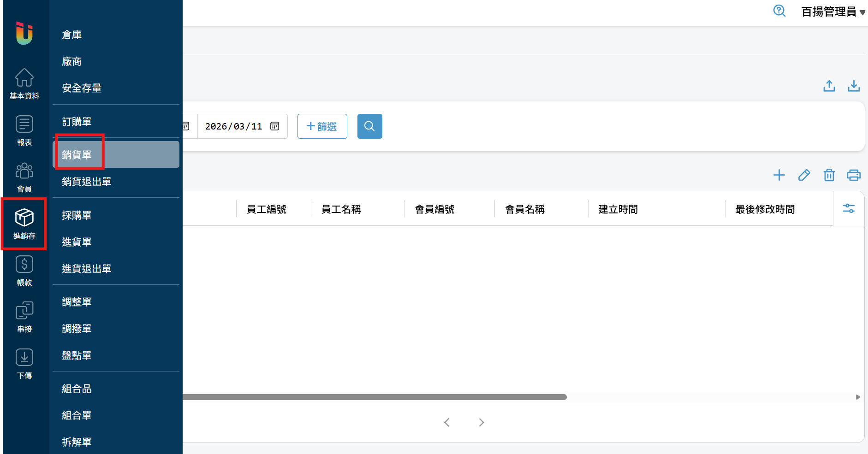Click the pencil edit icon
The height and width of the screenshot is (454, 868).
804,175
